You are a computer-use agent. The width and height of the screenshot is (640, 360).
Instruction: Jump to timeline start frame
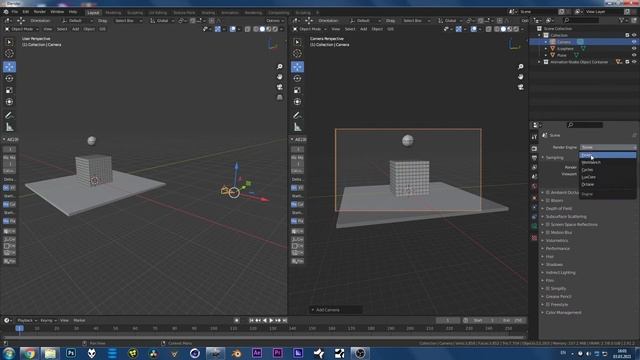pyautogui.click(x=251, y=320)
